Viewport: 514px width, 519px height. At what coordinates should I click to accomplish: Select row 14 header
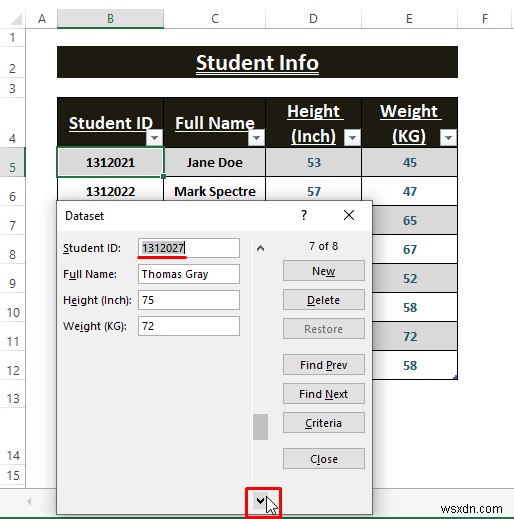pyautogui.click(x=13, y=436)
